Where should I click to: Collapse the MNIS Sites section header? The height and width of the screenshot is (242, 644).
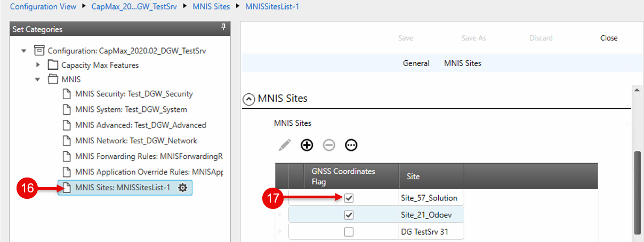tap(248, 99)
